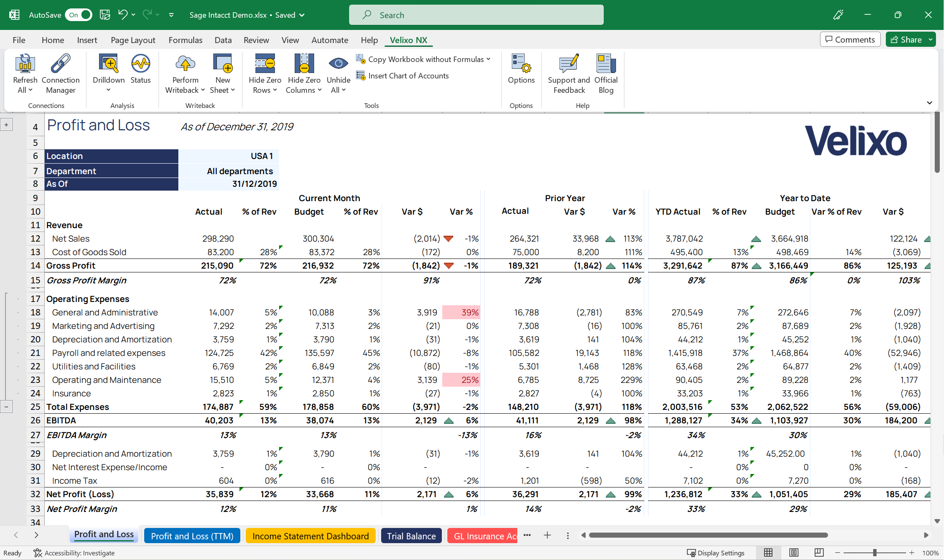Switch to Page Break Preview
Screen dimensions: 944x560
(x=819, y=552)
